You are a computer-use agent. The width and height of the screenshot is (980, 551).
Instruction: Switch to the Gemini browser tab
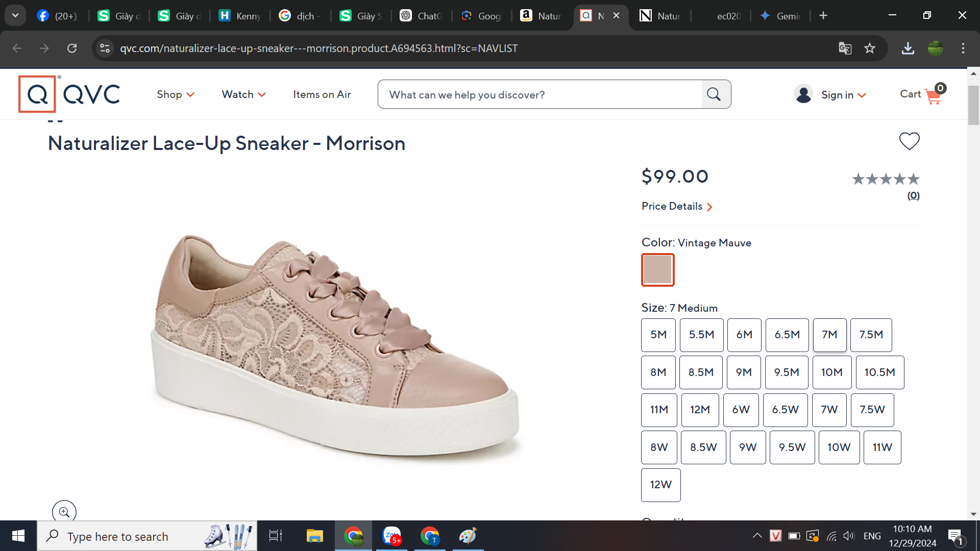coord(780,16)
